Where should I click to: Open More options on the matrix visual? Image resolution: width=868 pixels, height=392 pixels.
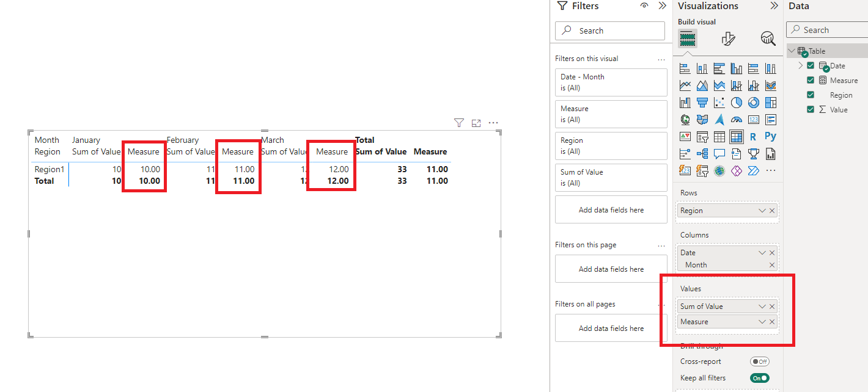coord(493,123)
